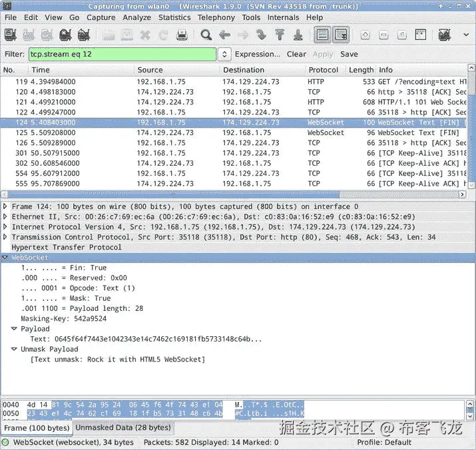Select packet 119 GET request row
The height and width of the screenshot is (450, 476).
(x=233, y=82)
